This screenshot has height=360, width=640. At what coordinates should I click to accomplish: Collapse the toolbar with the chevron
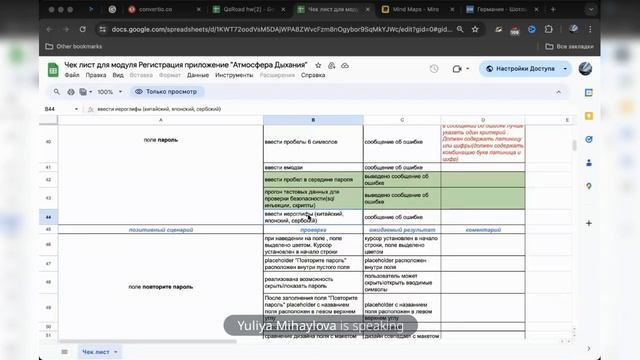[x=558, y=92]
